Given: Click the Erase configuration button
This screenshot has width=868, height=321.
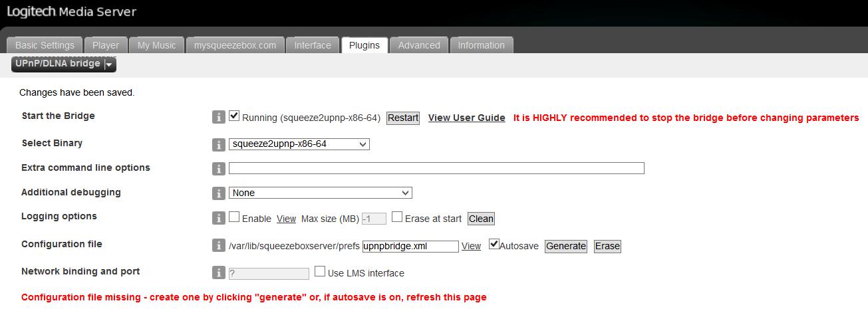Looking at the screenshot, I should coord(607,246).
